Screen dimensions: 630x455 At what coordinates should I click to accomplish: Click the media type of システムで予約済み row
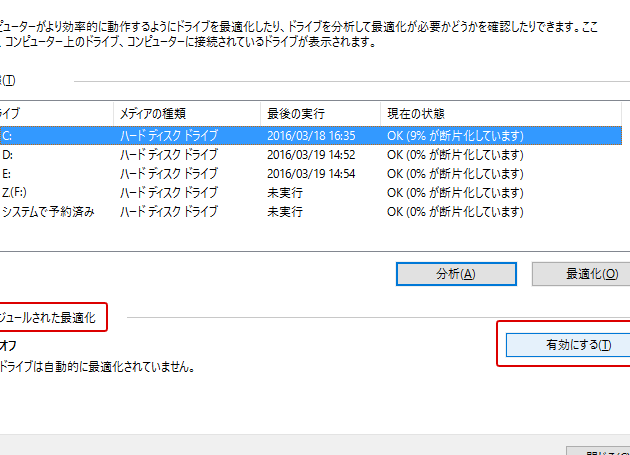(x=168, y=211)
